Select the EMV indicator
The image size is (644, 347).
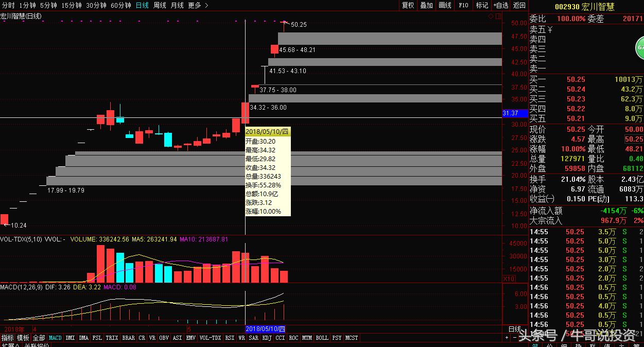pyautogui.click(x=190, y=338)
